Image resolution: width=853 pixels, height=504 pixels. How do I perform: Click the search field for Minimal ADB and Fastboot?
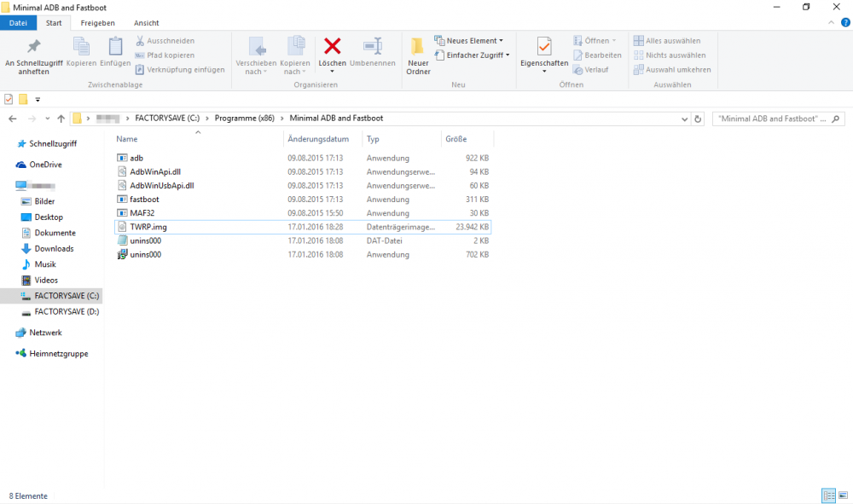tap(772, 119)
